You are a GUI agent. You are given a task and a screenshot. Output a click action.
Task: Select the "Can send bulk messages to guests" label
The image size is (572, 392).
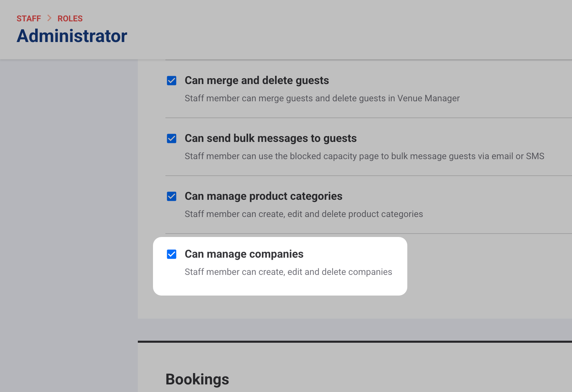pos(270,138)
